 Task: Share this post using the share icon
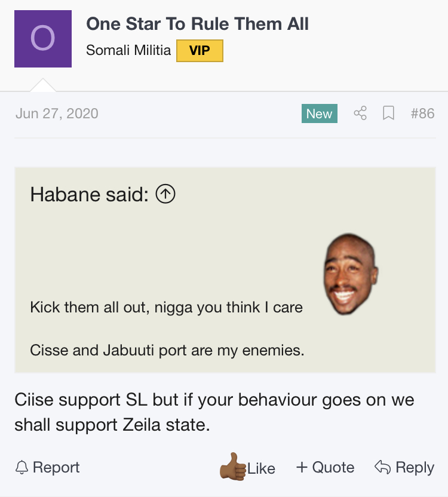pos(360,113)
